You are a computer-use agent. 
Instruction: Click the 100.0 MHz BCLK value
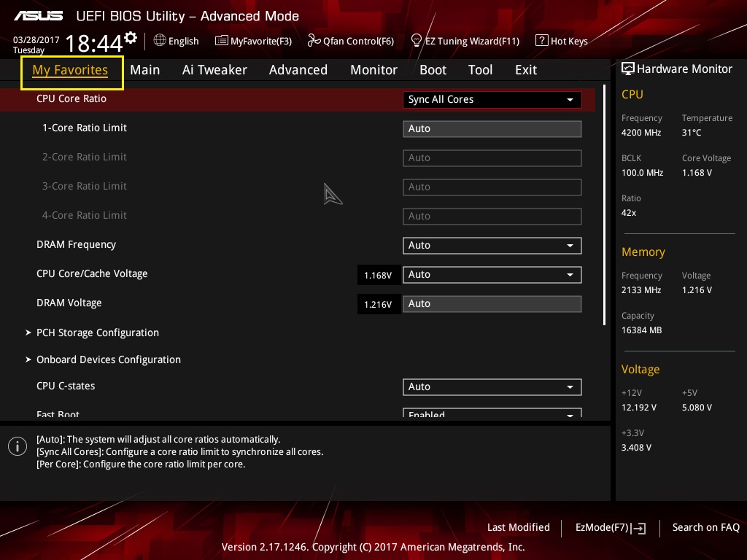642,172
